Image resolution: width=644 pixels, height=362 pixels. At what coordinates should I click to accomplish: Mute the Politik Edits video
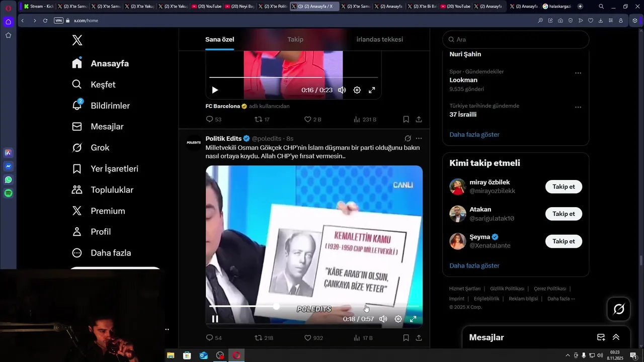point(383,319)
